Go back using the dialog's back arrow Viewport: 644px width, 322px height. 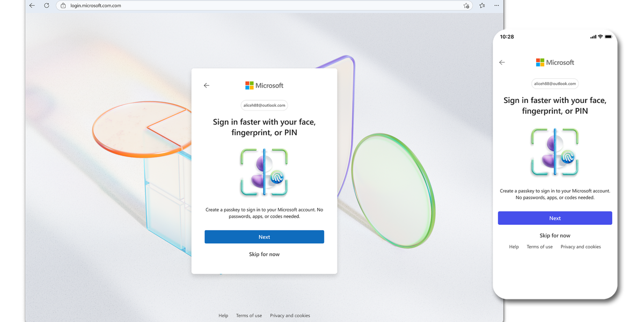207,85
